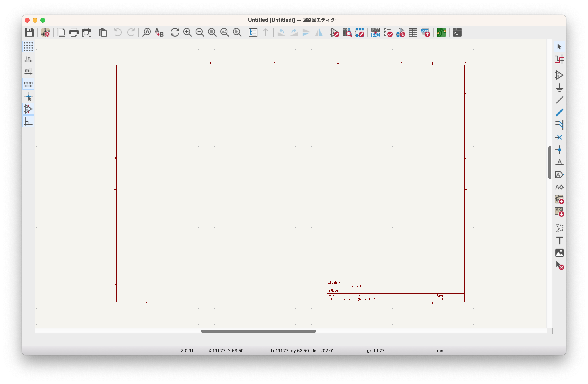Image resolution: width=588 pixels, height=384 pixels.
Task: Switch units to mils
Action: pyautogui.click(x=28, y=71)
